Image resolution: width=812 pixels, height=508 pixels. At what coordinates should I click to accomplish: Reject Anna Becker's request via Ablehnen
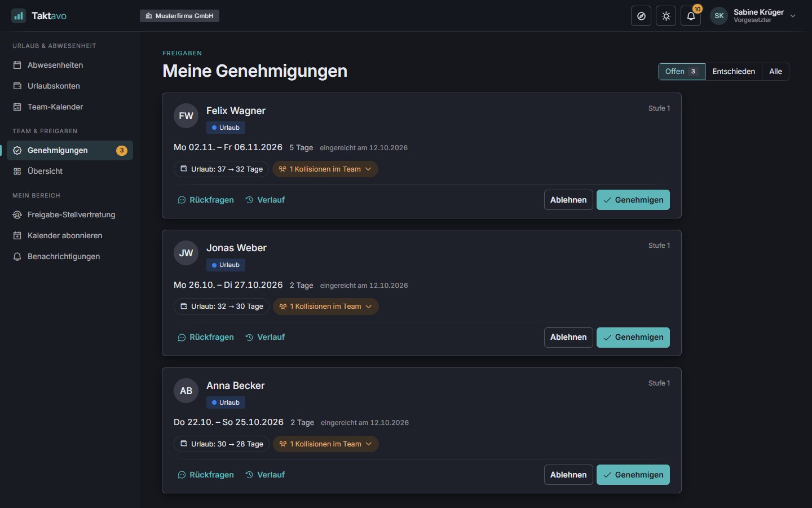[568, 475]
